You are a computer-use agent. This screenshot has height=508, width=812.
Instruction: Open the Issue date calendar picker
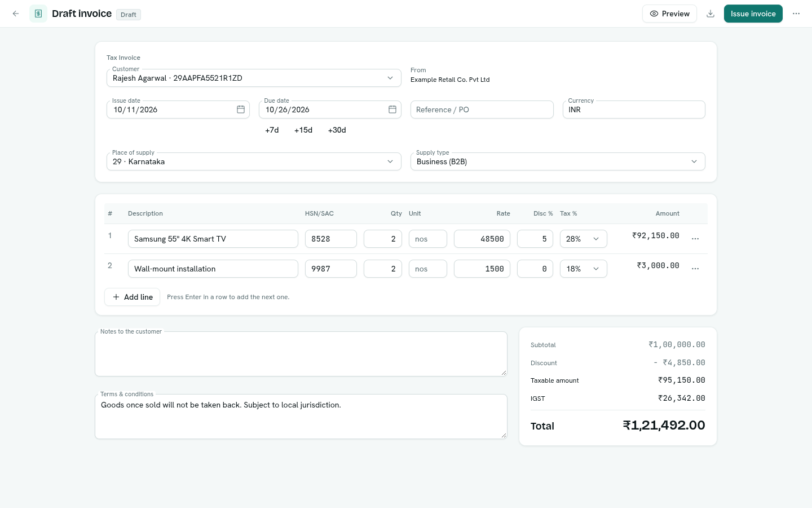(241, 110)
